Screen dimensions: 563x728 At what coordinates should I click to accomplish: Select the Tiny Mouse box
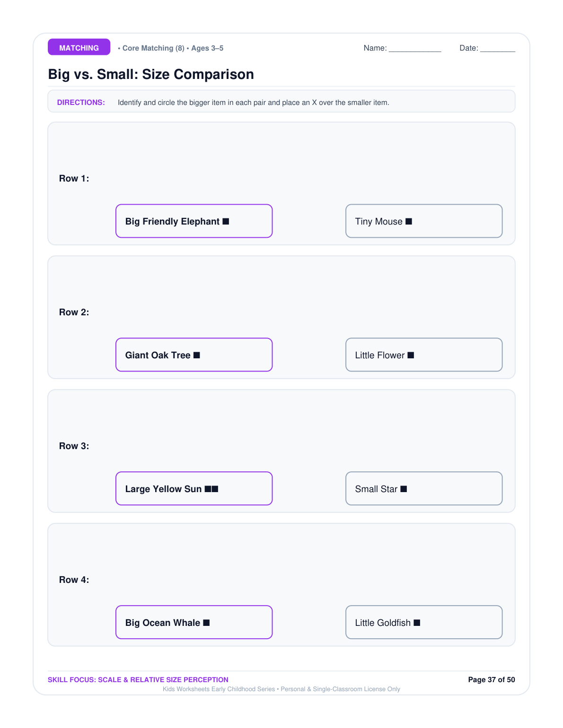point(424,221)
